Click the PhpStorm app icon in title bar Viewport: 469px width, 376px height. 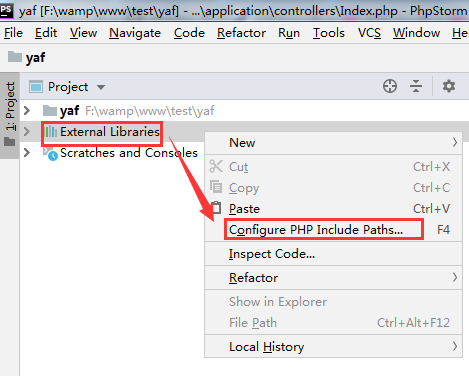coord(7,10)
